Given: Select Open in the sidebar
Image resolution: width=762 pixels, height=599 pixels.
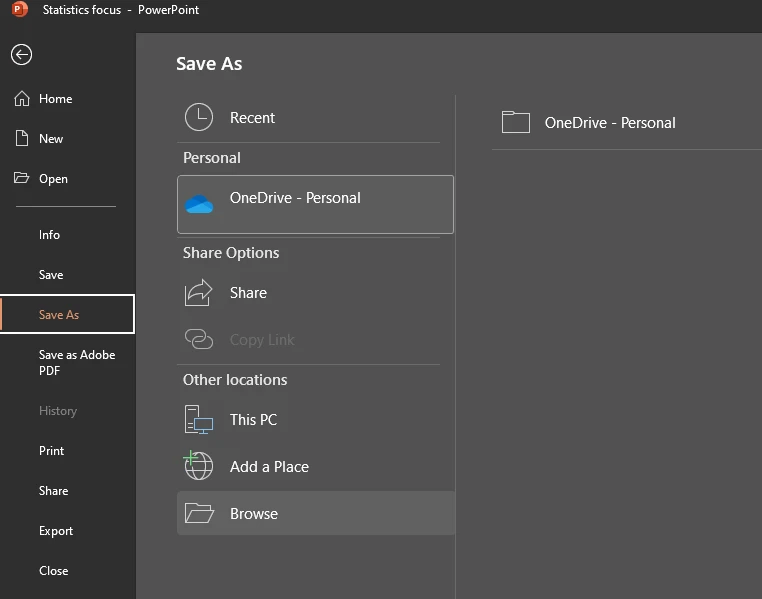Looking at the screenshot, I should point(68,178).
